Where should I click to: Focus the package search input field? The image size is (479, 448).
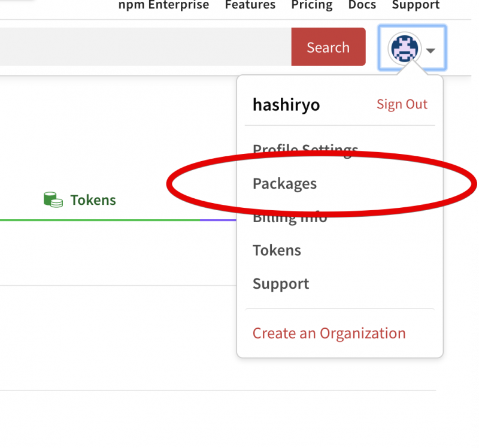(x=144, y=47)
